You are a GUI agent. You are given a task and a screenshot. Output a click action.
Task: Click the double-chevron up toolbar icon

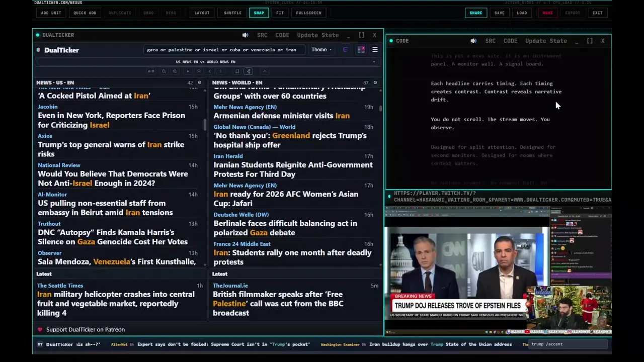point(199,71)
